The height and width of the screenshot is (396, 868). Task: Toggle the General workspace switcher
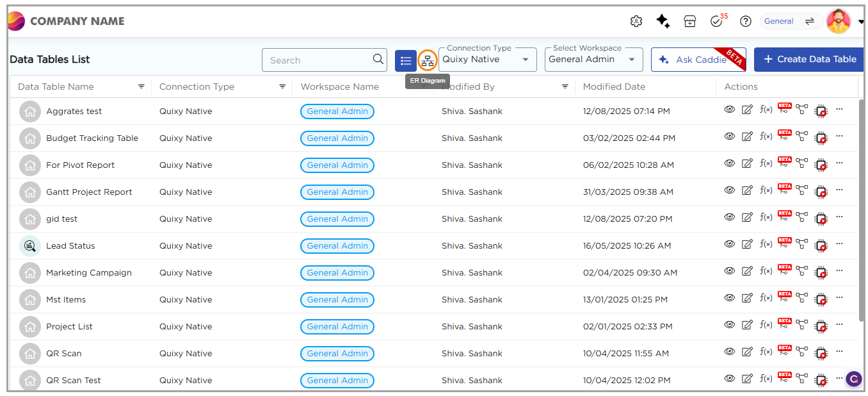tap(791, 21)
